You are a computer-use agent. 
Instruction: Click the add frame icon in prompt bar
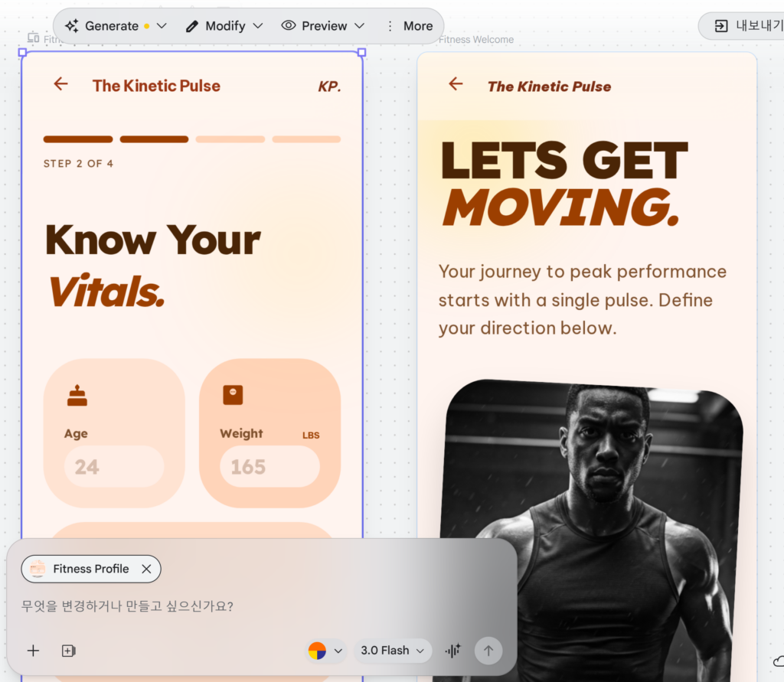[x=68, y=651]
